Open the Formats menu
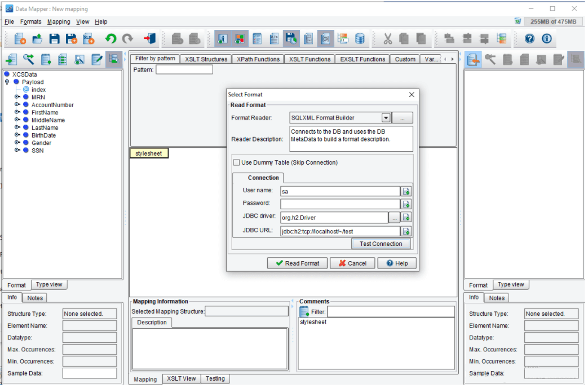The width and height of the screenshot is (588, 388). tap(31, 22)
